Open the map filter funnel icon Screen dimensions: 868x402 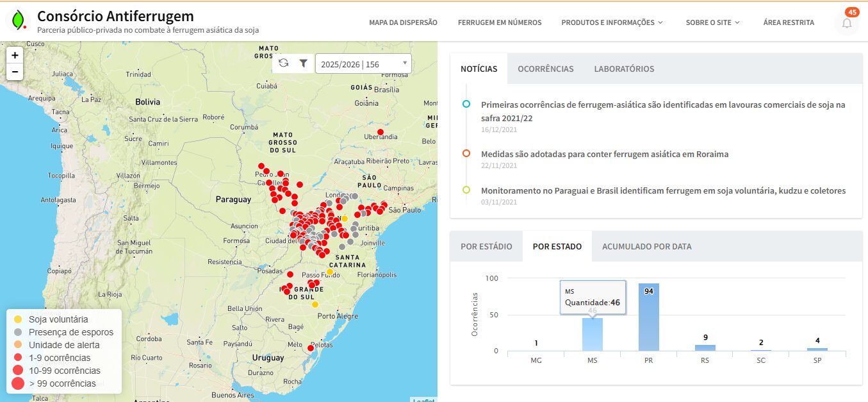[x=304, y=63]
